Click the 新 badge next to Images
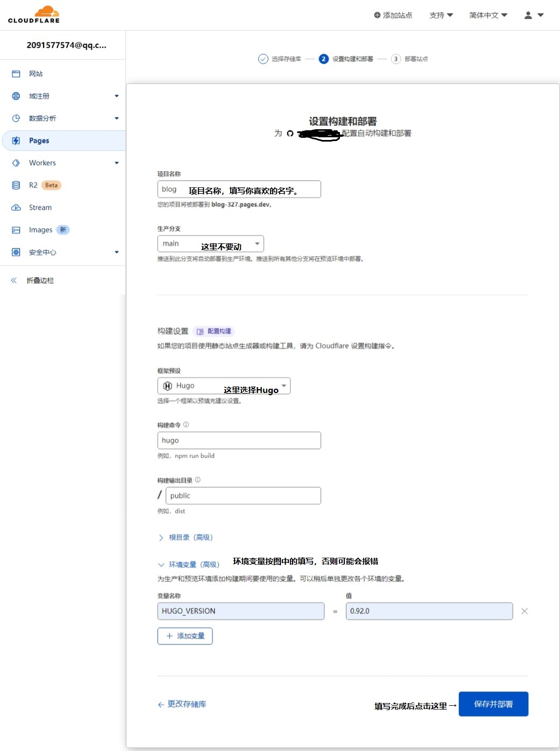This screenshot has width=560, height=751. click(63, 230)
